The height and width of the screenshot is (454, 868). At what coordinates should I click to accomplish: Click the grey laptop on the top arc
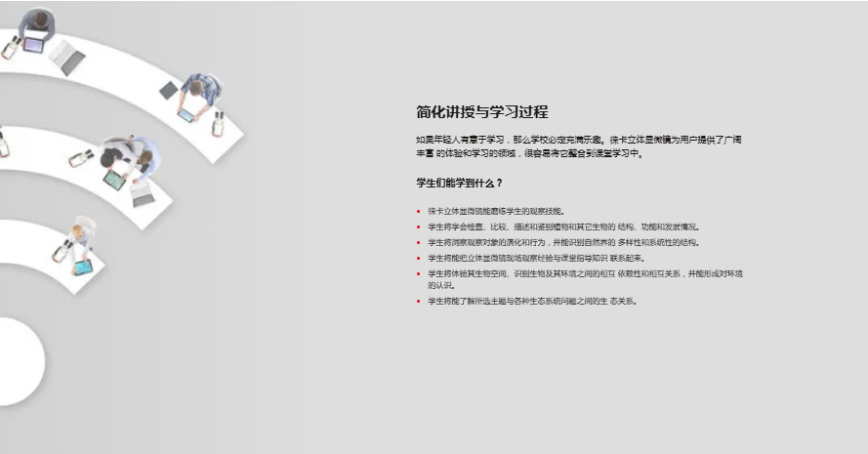pos(68,57)
